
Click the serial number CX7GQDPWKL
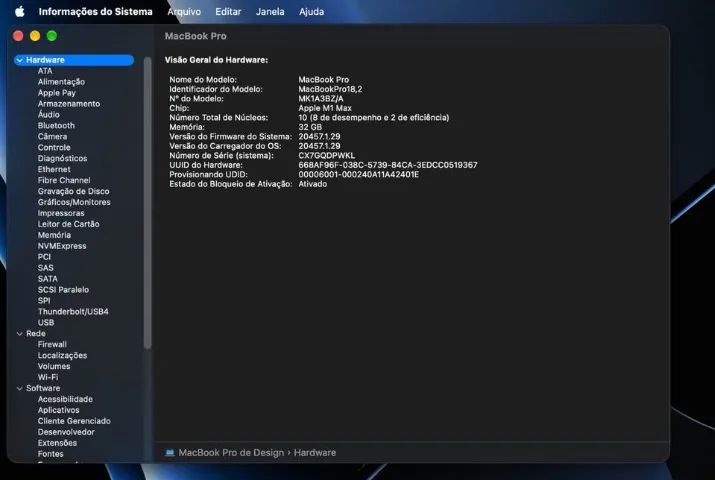click(x=326, y=155)
